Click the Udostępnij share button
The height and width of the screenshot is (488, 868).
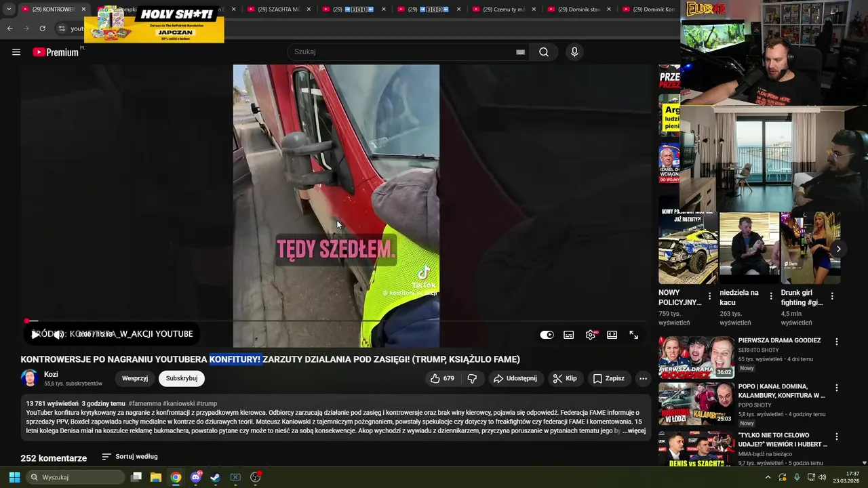(515, 378)
